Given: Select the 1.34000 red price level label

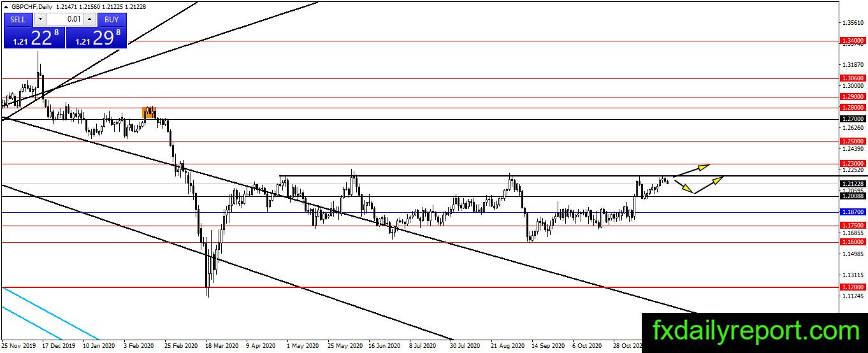Looking at the screenshot, I should [852, 41].
